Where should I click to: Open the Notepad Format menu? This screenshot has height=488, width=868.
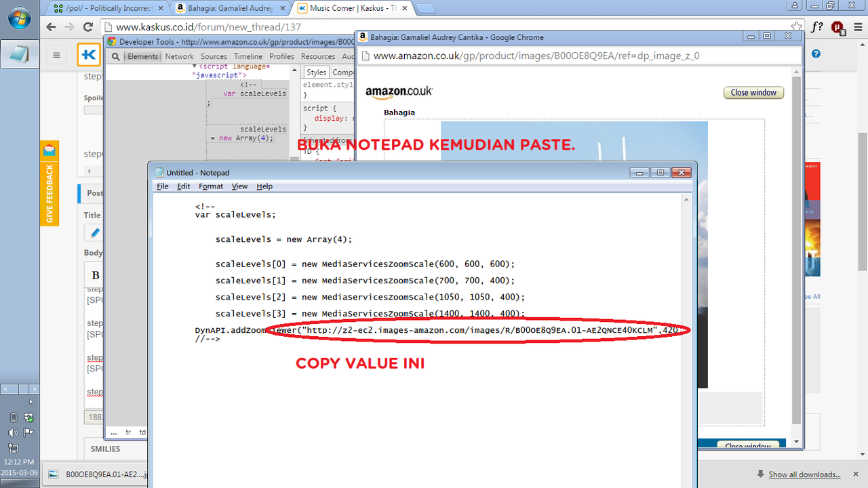pyautogui.click(x=211, y=186)
